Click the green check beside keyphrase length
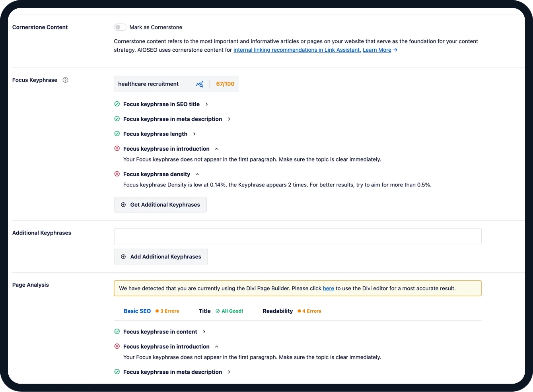The image size is (533, 392). pyautogui.click(x=117, y=134)
